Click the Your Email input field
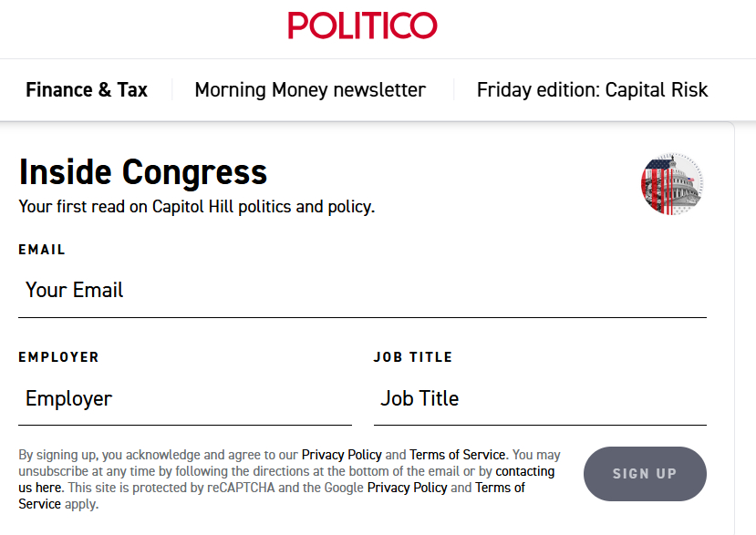Viewport: 756px width, 535px height. pyautogui.click(x=362, y=291)
